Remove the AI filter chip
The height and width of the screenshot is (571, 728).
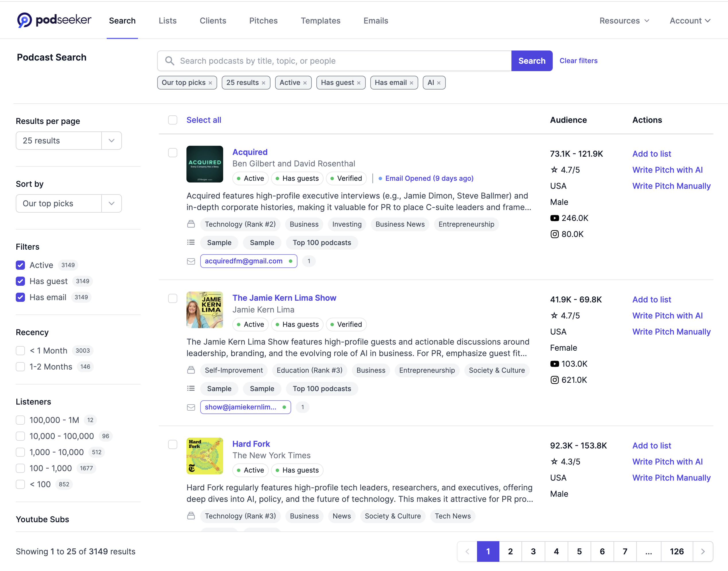coord(439,83)
